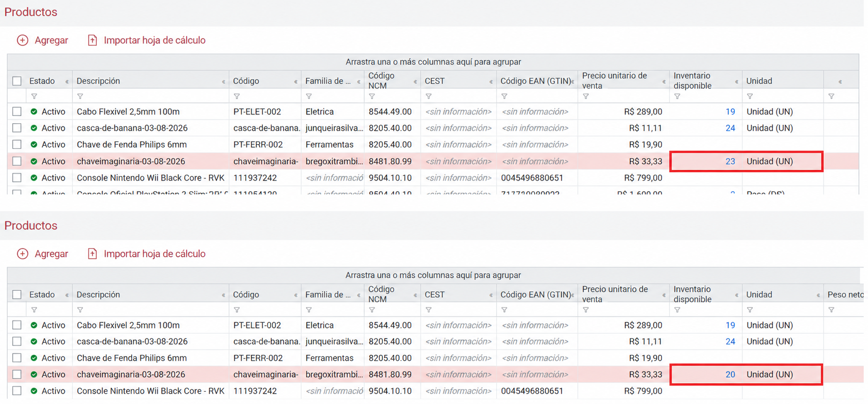Open inventory value 23 for chaveimaginaria
This screenshot has width=868, height=404.
point(730,161)
